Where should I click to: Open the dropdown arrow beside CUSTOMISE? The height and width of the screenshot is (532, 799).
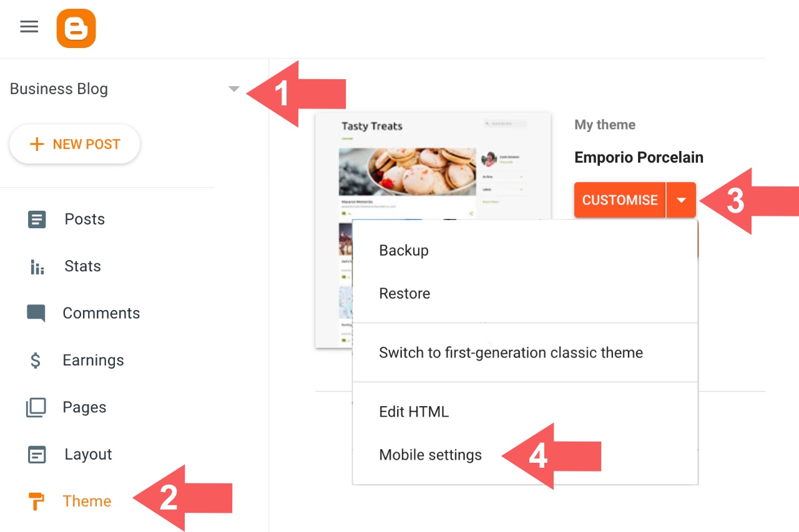point(682,200)
